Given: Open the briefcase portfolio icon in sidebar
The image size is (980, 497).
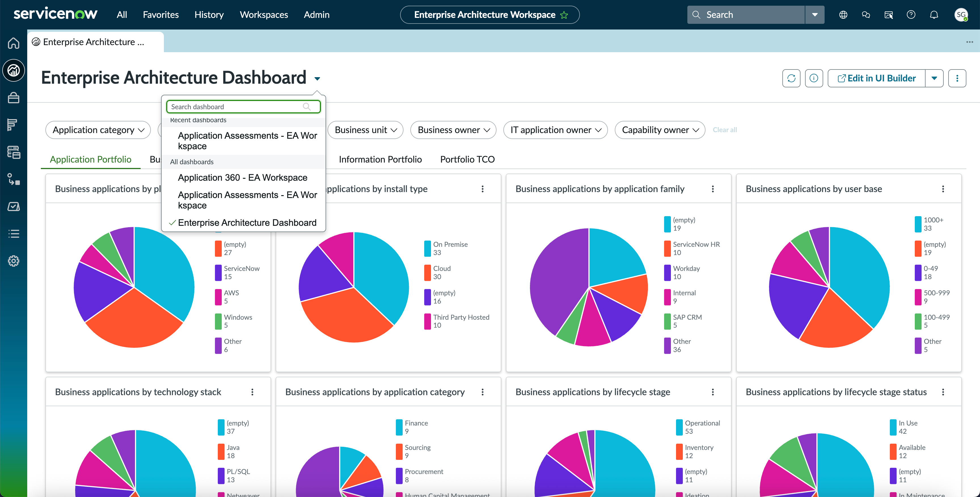Looking at the screenshot, I should tap(14, 98).
